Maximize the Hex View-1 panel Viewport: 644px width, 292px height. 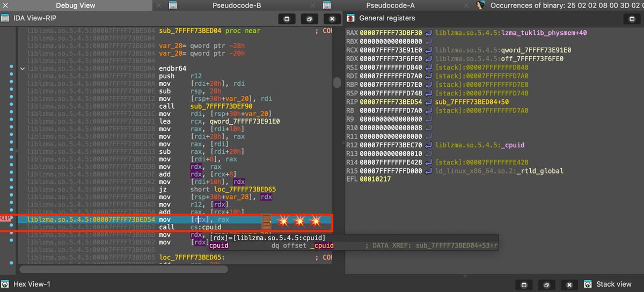(x=524, y=284)
